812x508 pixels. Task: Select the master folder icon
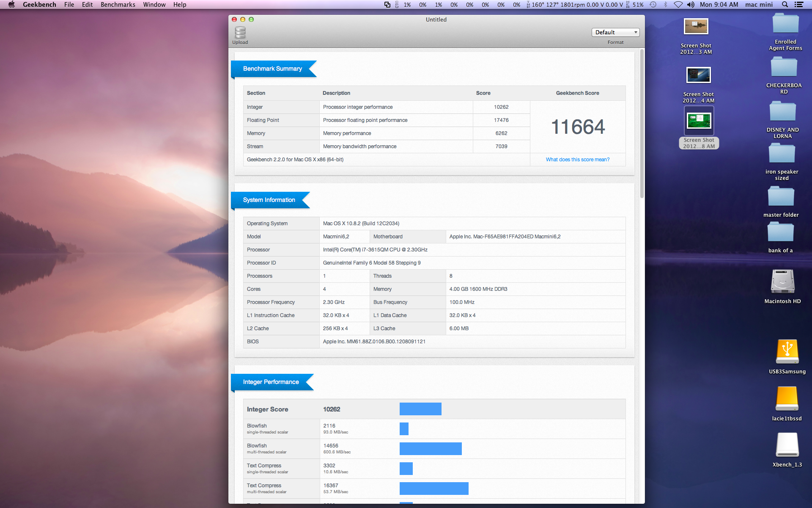781,197
